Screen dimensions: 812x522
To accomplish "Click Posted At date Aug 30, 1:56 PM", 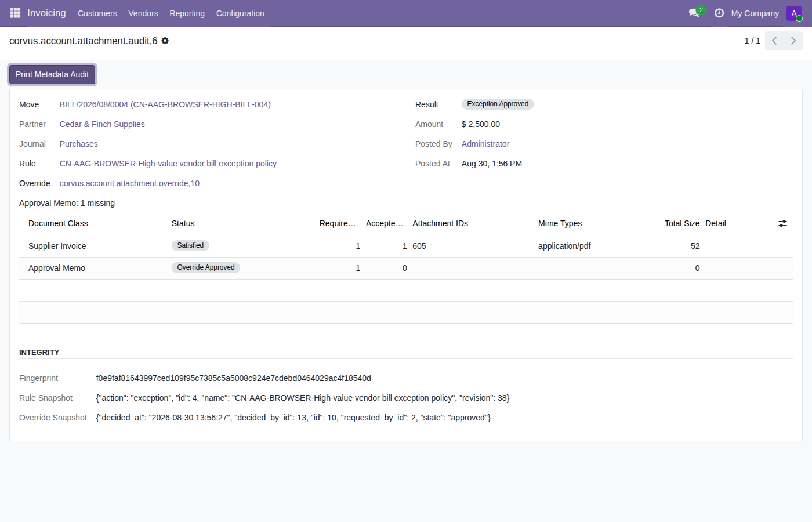I will (492, 164).
